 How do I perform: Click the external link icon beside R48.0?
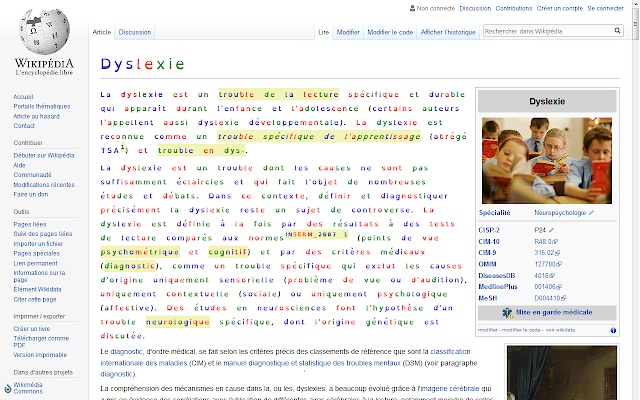(x=555, y=242)
